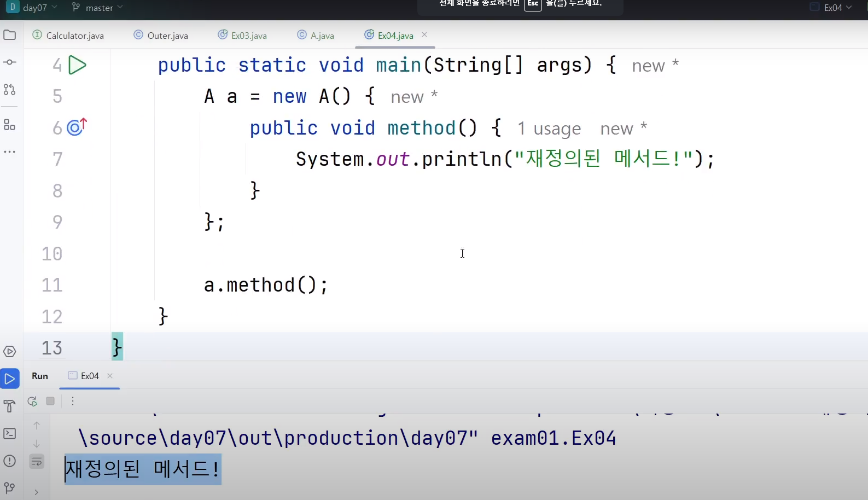868x500 pixels.
Task: Click the Run panel title label
Action: (x=40, y=376)
